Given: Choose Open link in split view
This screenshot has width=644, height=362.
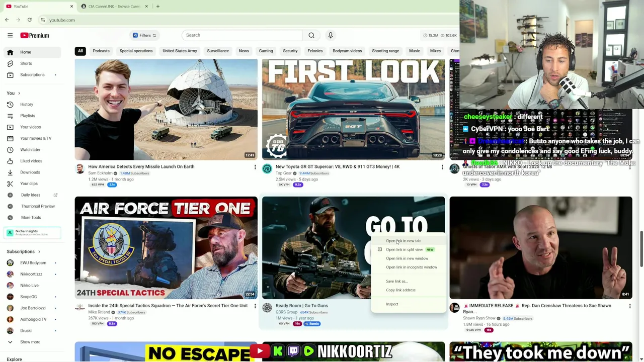Looking at the screenshot, I should (x=408, y=250).
